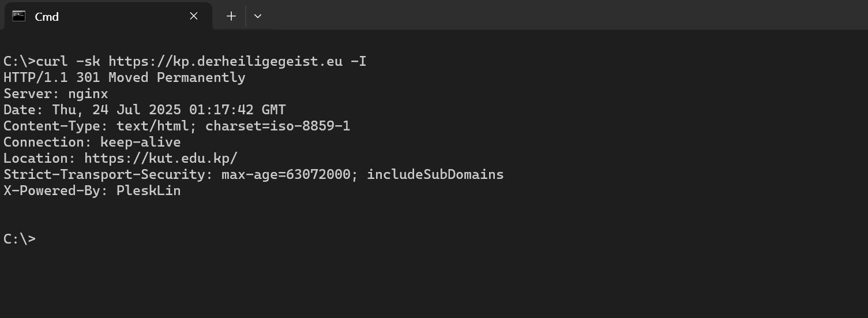Select the Cmd tab title
The width and height of the screenshot is (868, 318).
pyautogui.click(x=47, y=17)
